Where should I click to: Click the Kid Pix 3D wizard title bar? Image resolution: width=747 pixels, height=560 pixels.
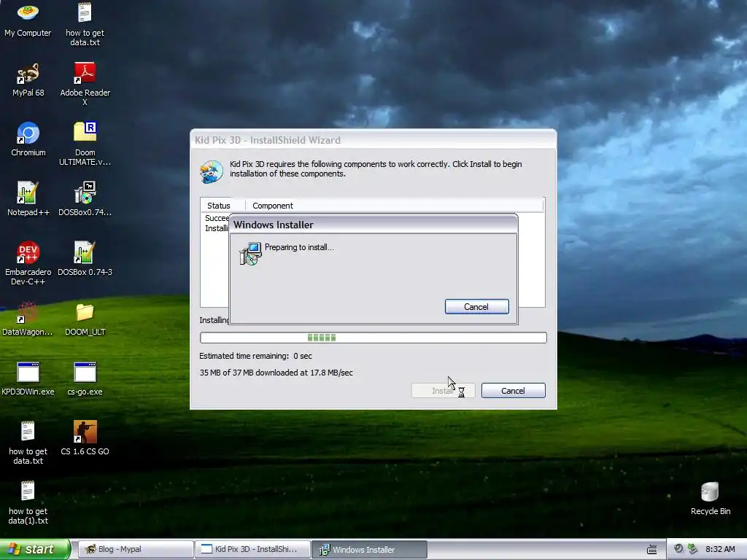click(x=373, y=139)
